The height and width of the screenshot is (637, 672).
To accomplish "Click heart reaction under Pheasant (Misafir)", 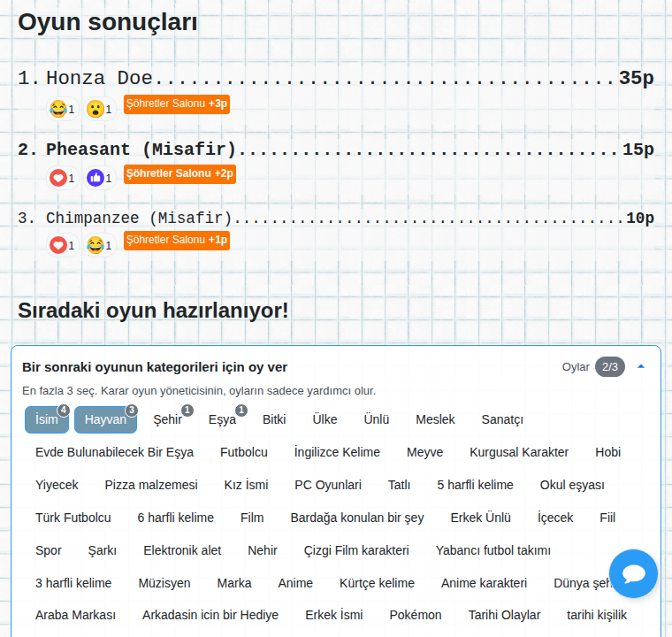I will pos(63,178).
